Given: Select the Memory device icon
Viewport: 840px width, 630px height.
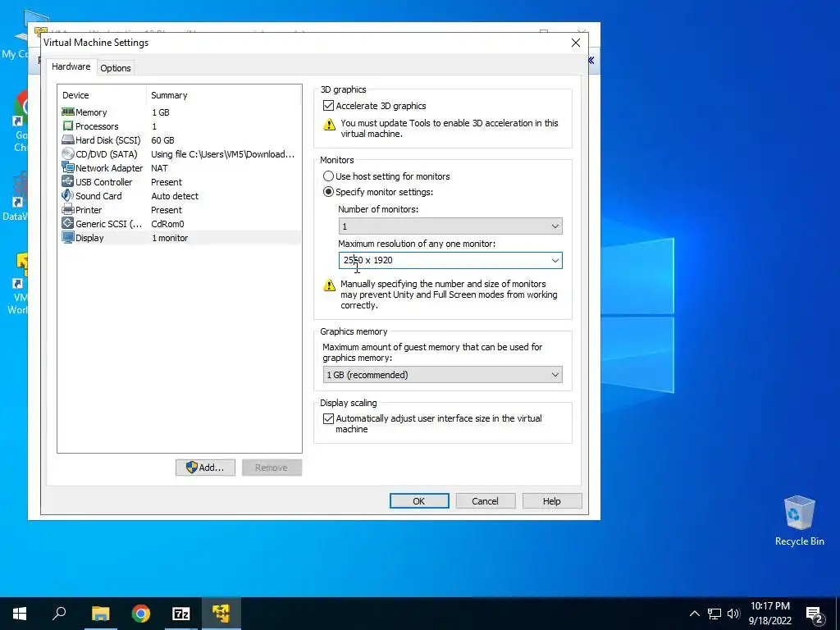Looking at the screenshot, I should pos(67,112).
